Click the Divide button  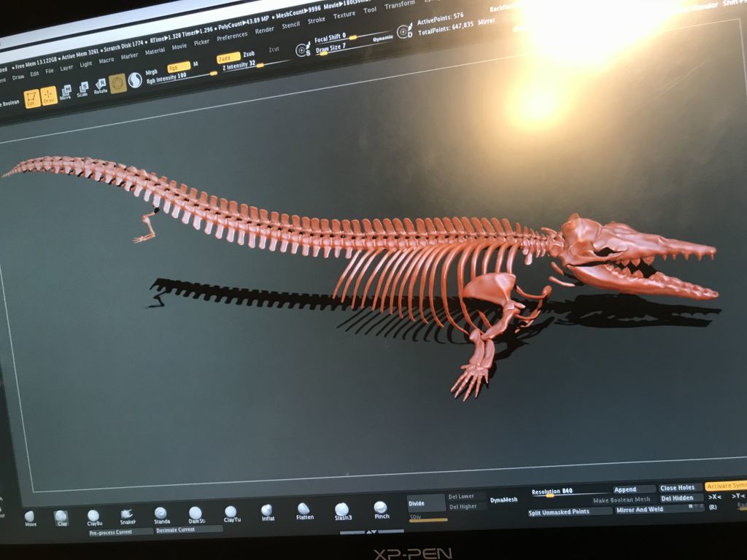(x=425, y=503)
